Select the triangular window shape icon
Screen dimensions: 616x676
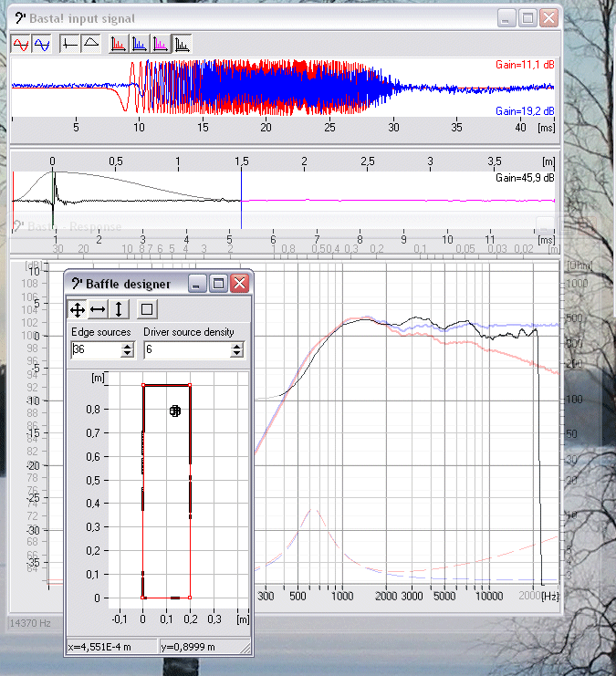click(x=90, y=44)
